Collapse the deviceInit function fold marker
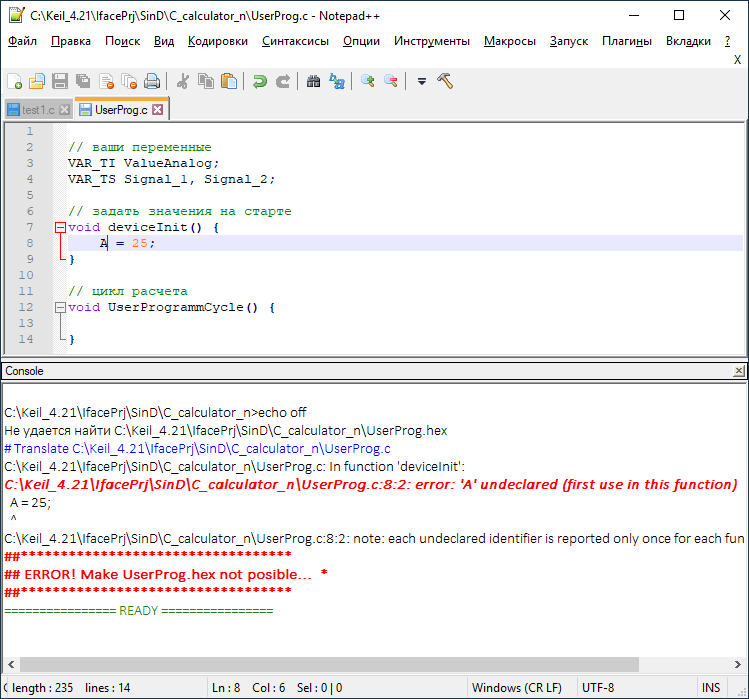The height and width of the screenshot is (699, 749). [x=60, y=227]
